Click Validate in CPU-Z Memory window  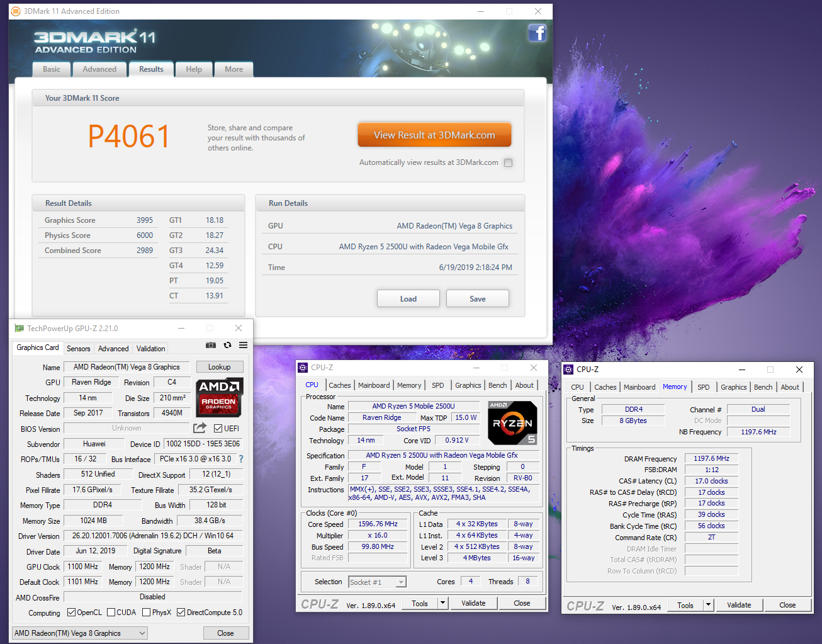click(x=739, y=605)
